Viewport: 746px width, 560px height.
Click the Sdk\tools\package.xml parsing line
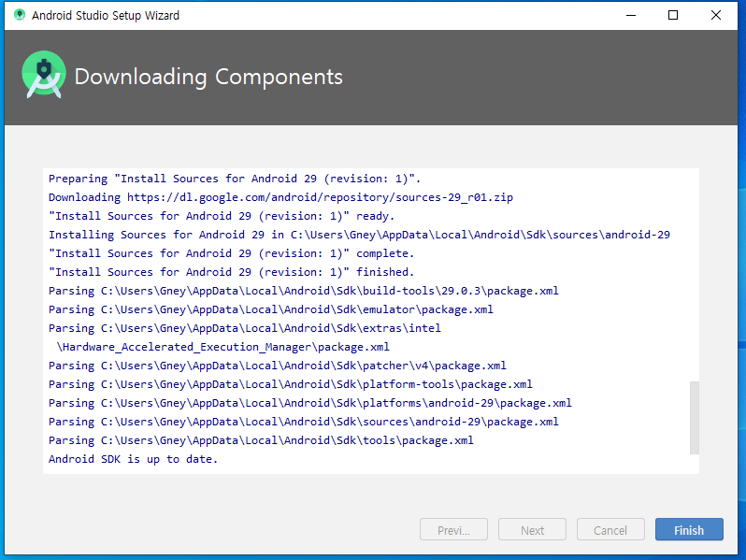tap(261, 440)
